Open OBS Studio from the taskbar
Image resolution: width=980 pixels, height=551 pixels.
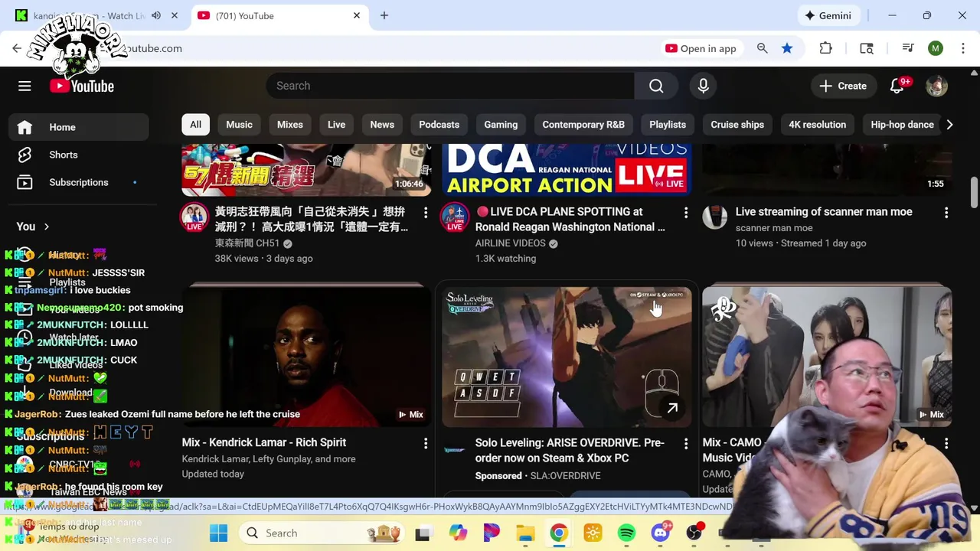click(694, 533)
